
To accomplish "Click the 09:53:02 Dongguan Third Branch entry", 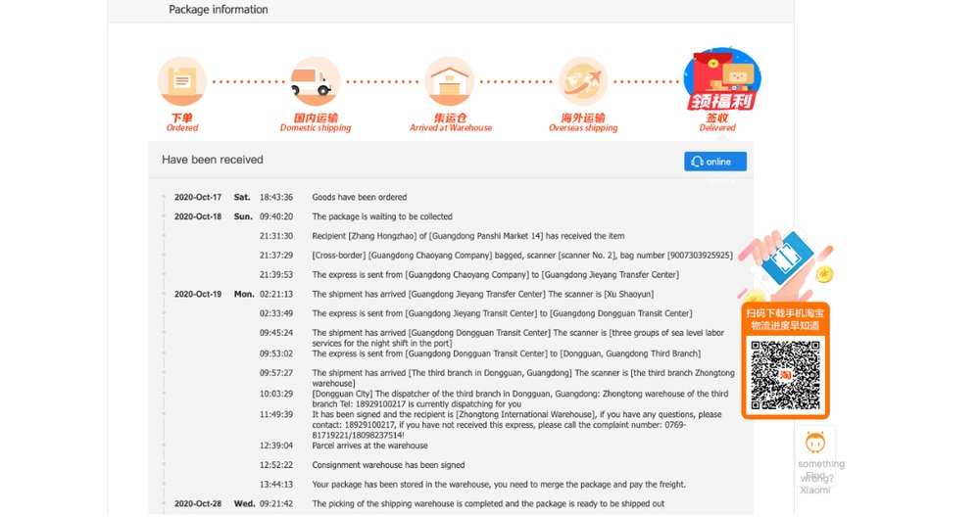I will point(507,353).
